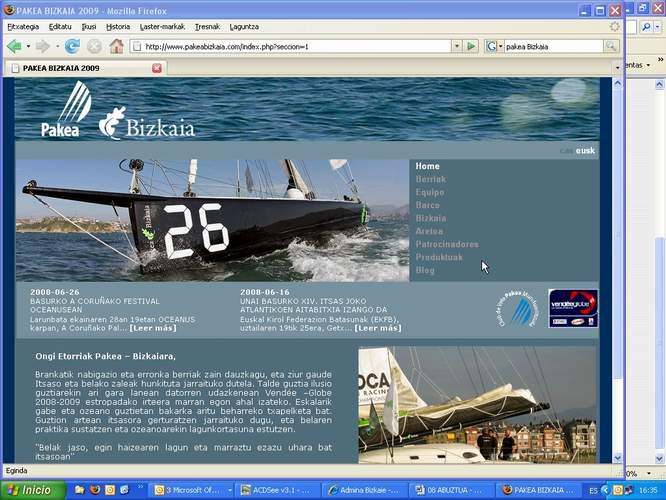Open the Forward history dropdown arrow
666x500 pixels.
point(57,46)
